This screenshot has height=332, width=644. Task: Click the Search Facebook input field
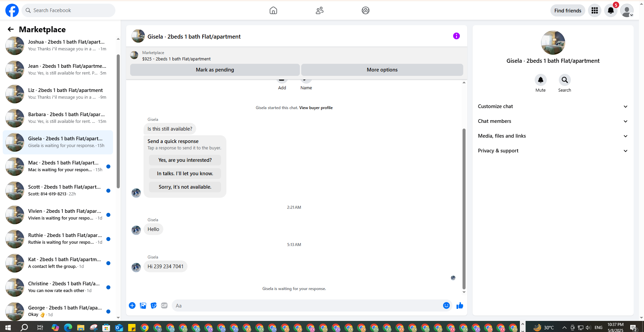tap(68, 10)
